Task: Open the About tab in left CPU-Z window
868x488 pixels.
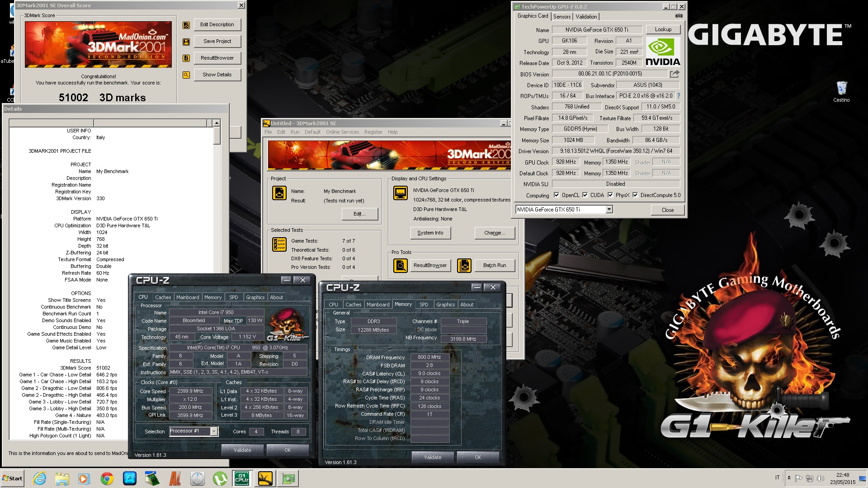Action: coord(276,297)
